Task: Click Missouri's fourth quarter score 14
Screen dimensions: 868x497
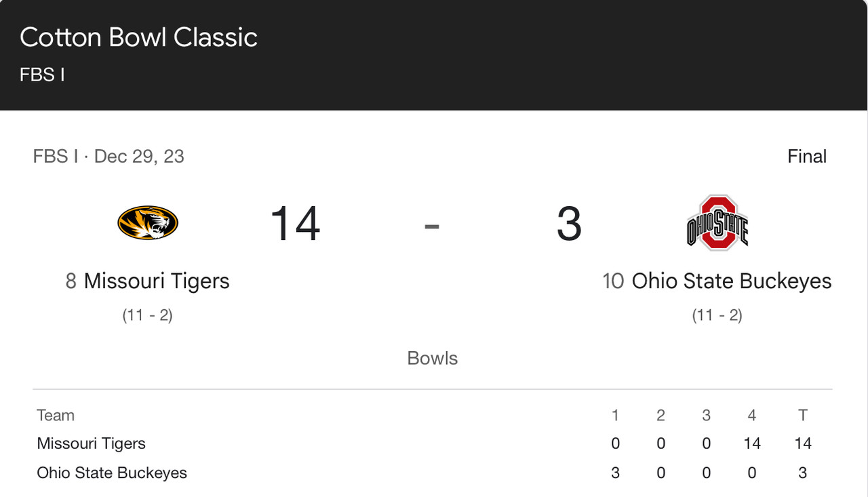Action: click(751, 443)
